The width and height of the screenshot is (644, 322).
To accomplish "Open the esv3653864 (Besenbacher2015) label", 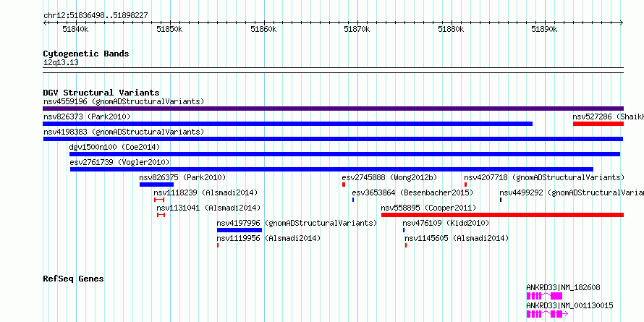I will pyautogui.click(x=412, y=192).
